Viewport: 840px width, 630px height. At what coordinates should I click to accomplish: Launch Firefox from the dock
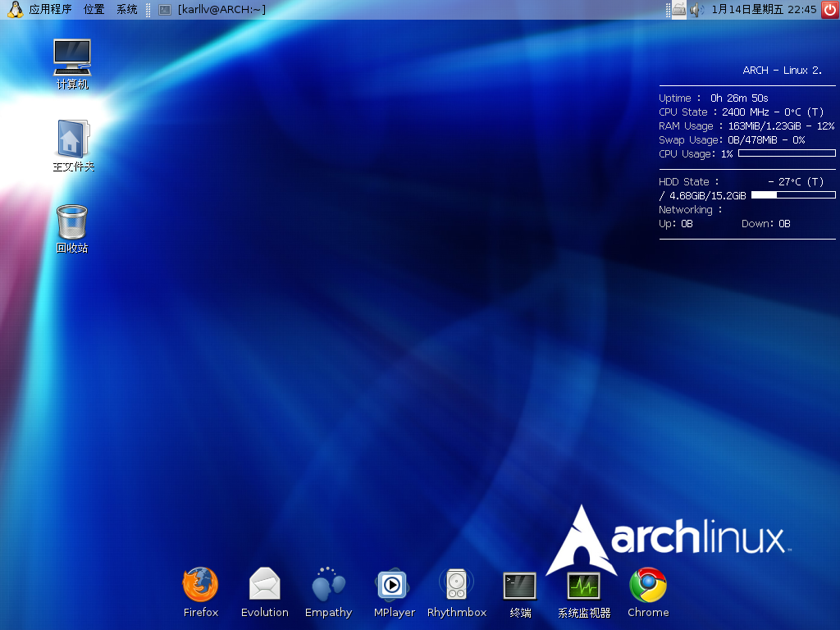(x=200, y=592)
